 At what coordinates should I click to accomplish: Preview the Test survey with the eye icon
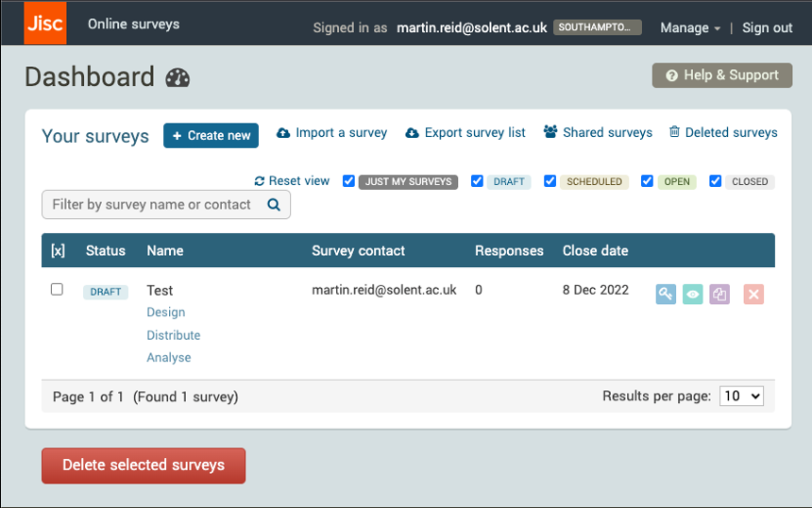pos(692,295)
